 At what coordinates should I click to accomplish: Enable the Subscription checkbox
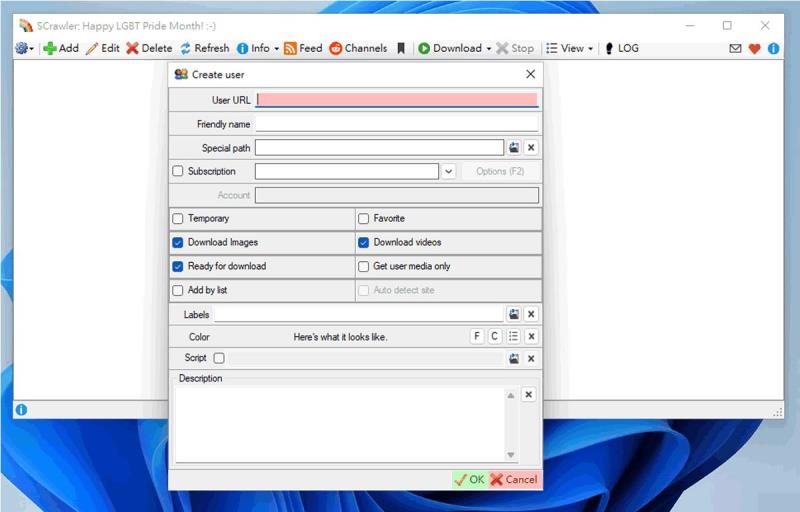click(x=178, y=171)
